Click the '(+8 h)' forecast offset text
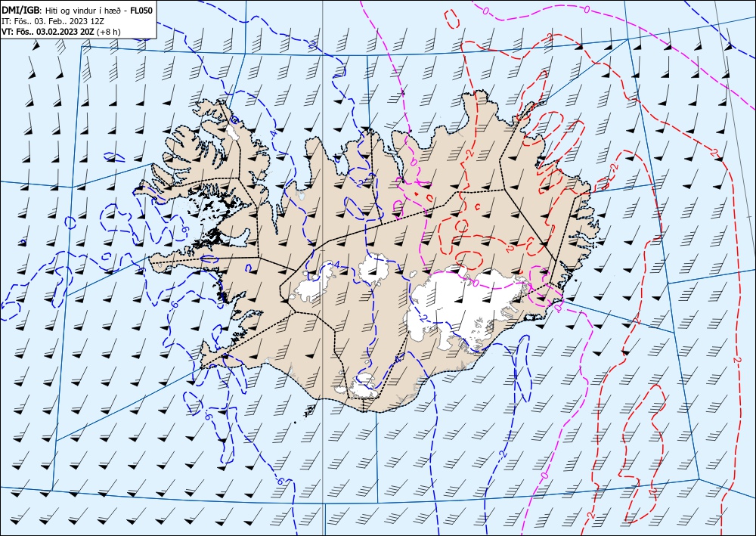756x536 pixels. click(109, 32)
